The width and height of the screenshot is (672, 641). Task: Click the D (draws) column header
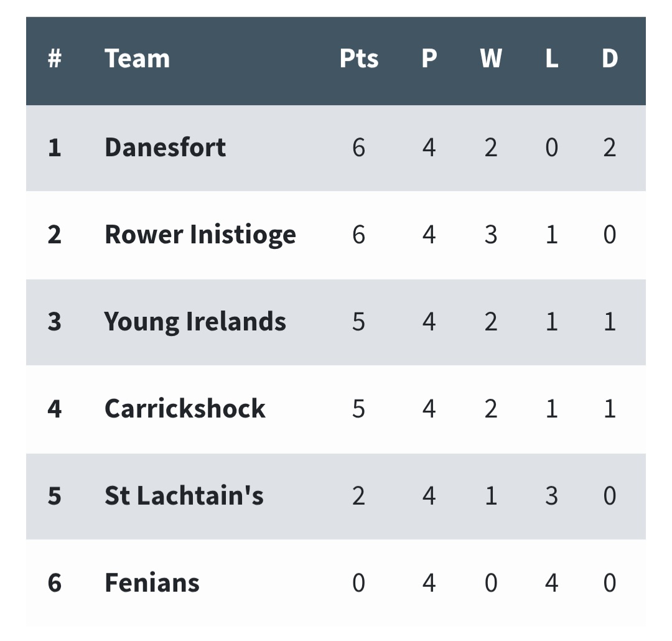[609, 58]
